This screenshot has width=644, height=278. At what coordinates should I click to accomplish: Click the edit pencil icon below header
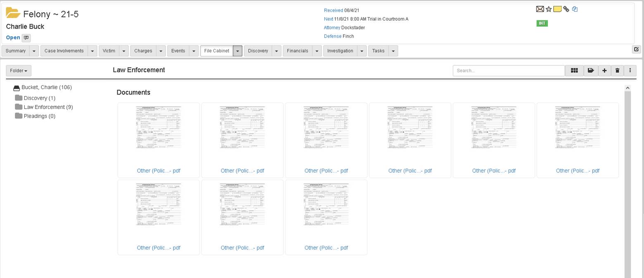click(636, 49)
